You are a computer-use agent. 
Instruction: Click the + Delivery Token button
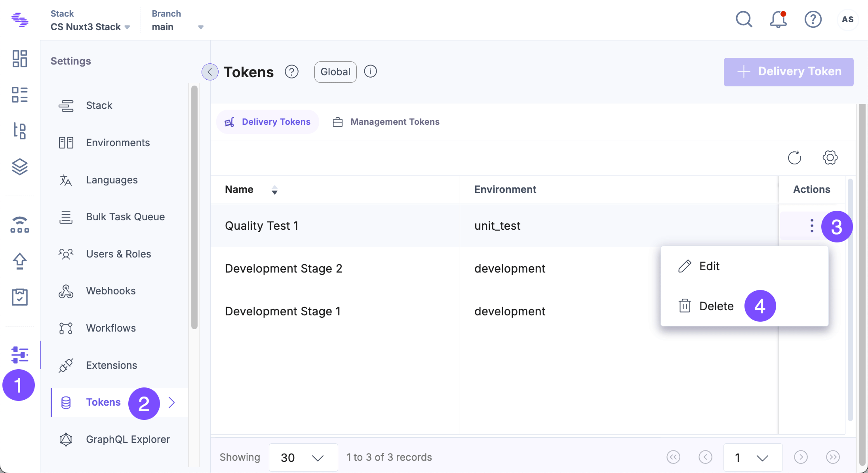pyautogui.click(x=788, y=72)
